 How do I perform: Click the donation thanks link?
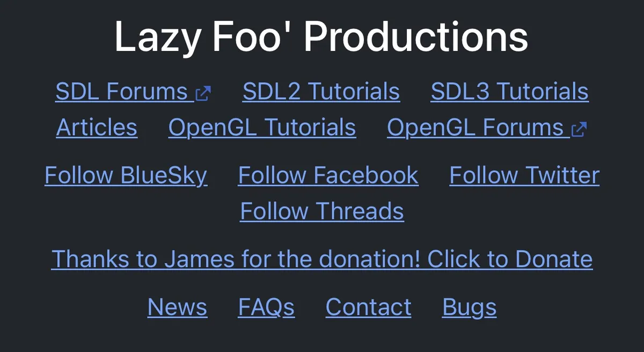[322, 259]
